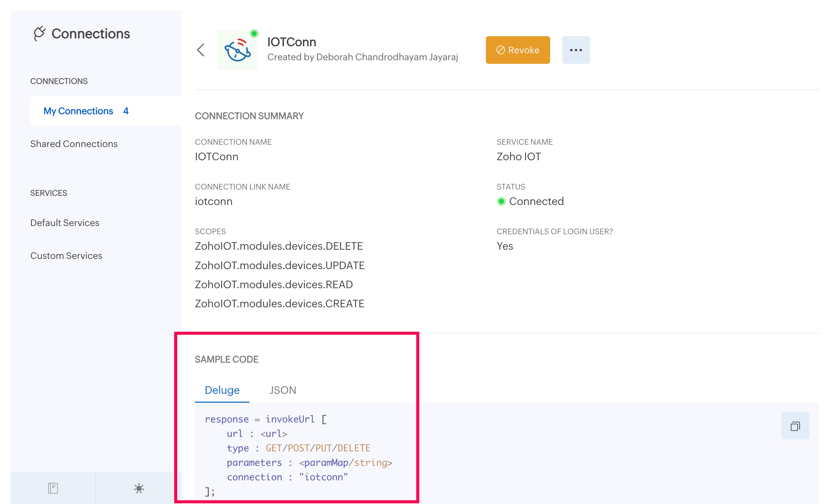The height and width of the screenshot is (504, 825).
Task: Go back using the left chevron arrow
Action: [201, 50]
